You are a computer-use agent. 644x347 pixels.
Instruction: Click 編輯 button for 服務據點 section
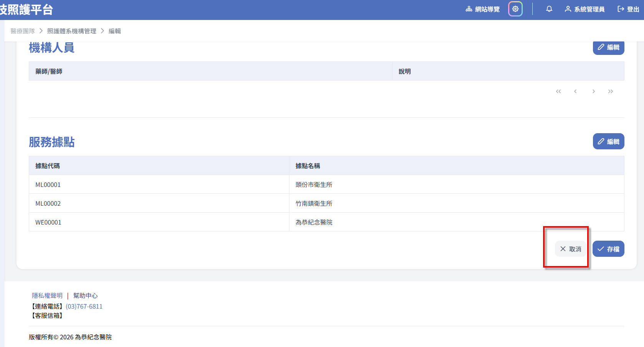pos(608,142)
